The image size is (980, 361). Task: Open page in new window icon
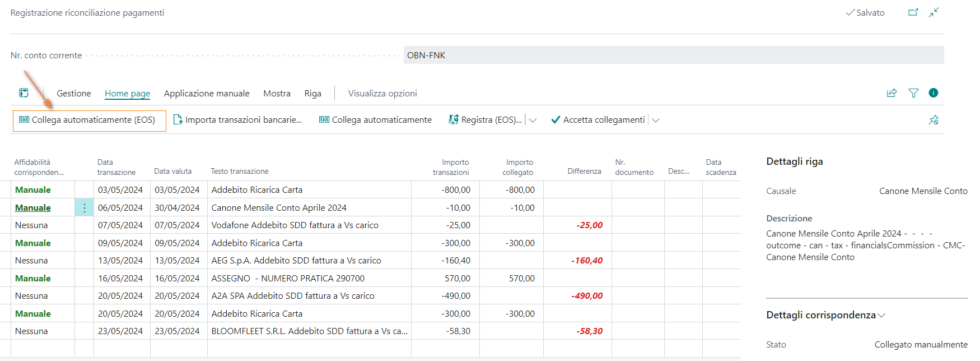tap(913, 12)
